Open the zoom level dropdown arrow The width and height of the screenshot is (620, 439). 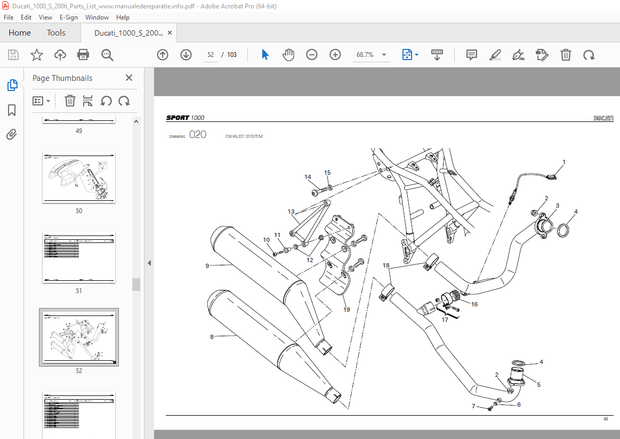tap(384, 55)
